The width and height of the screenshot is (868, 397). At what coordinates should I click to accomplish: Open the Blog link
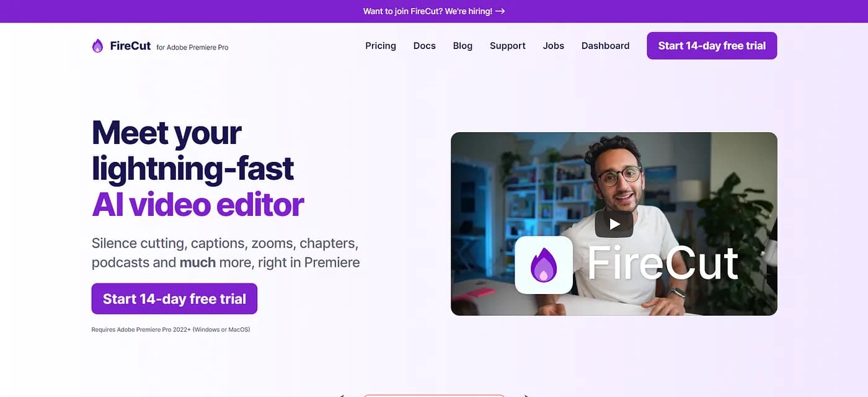coord(463,46)
